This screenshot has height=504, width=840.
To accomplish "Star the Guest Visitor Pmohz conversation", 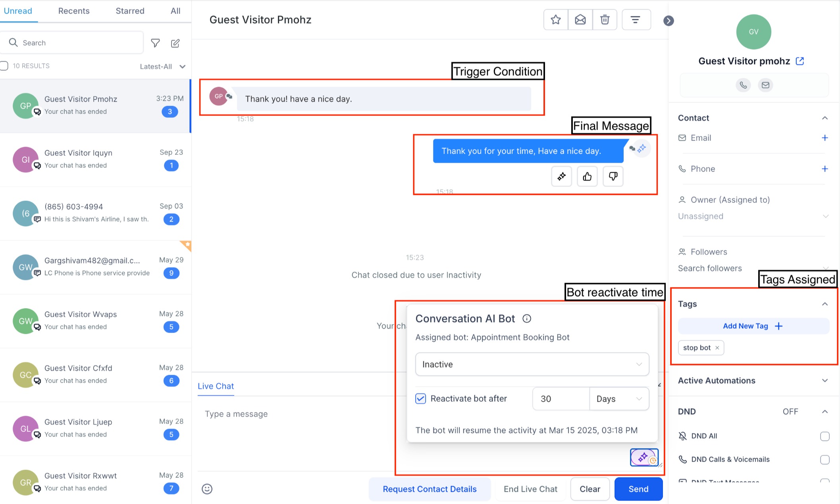I will pyautogui.click(x=555, y=20).
